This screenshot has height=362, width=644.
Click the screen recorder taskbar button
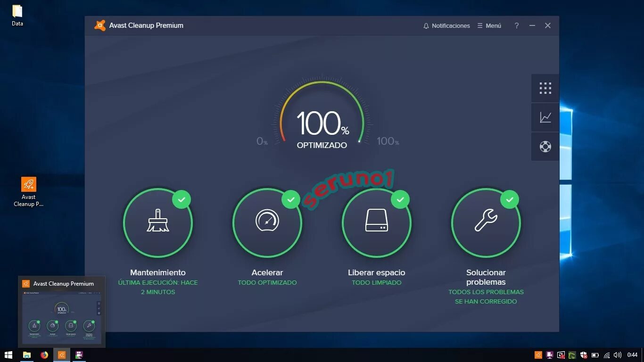(79, 355)
